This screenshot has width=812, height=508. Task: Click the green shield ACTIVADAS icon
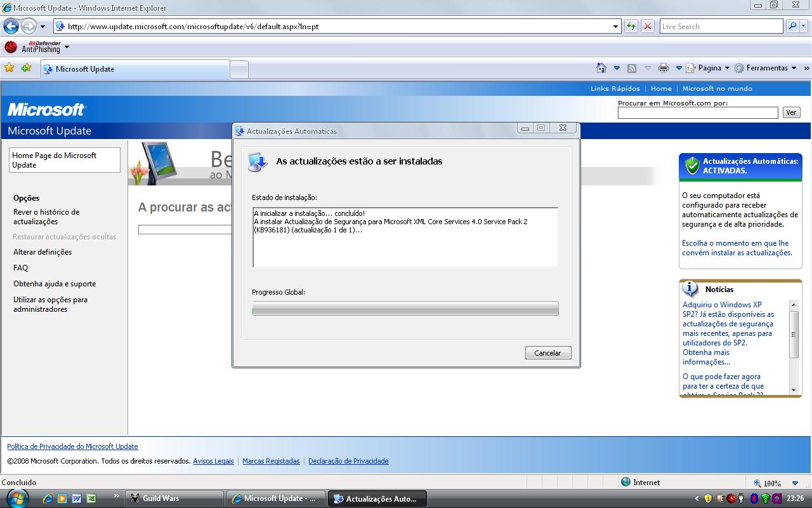[691, 166]
